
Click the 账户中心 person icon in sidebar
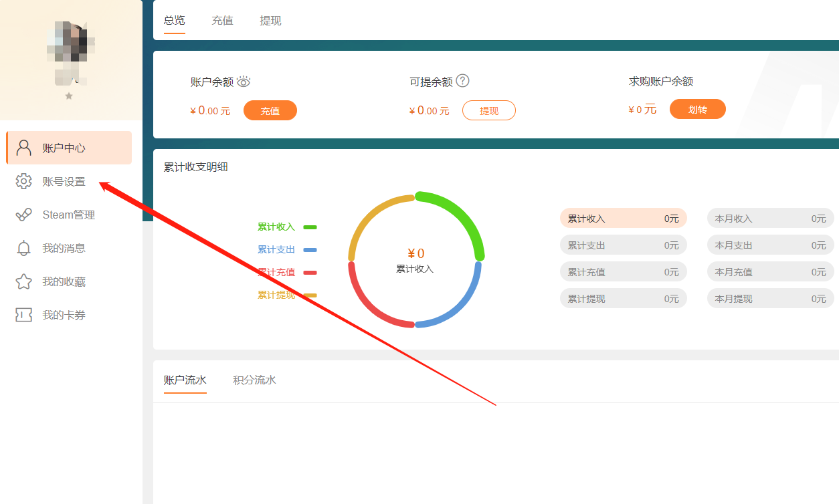coord(24,148)
